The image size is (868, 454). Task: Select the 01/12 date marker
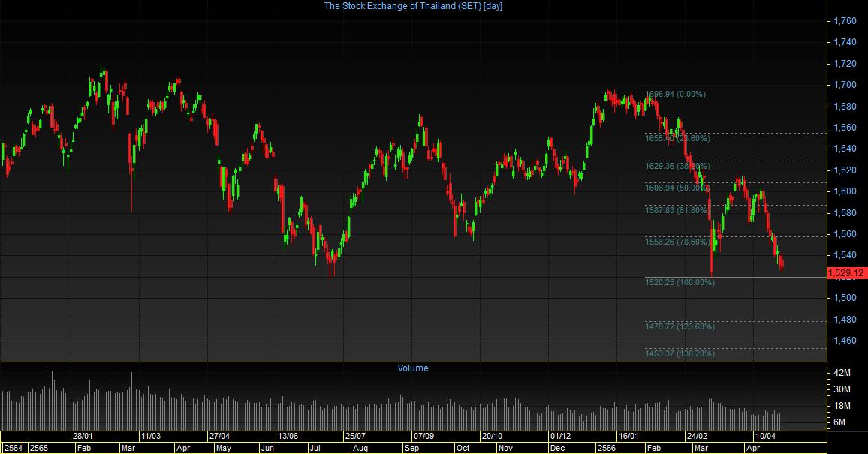click(x=560, y=436)
